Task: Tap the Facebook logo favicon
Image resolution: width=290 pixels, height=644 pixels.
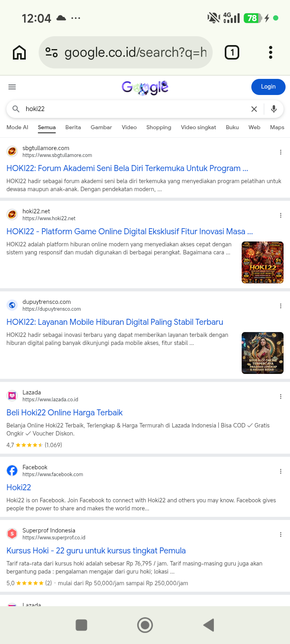Action: pos(12,471)
